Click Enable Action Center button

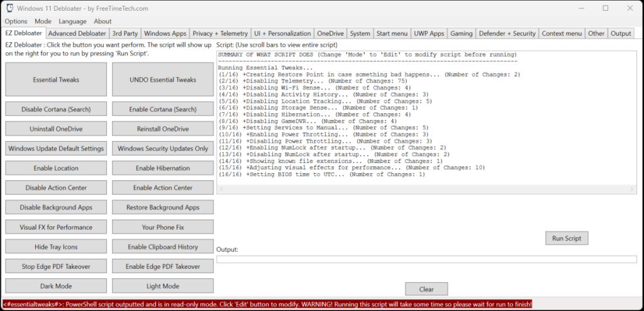point(163,188)
